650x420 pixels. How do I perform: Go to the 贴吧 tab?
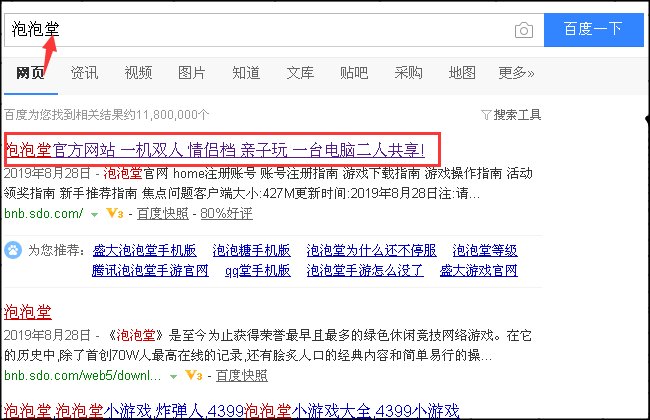(354, 73)
